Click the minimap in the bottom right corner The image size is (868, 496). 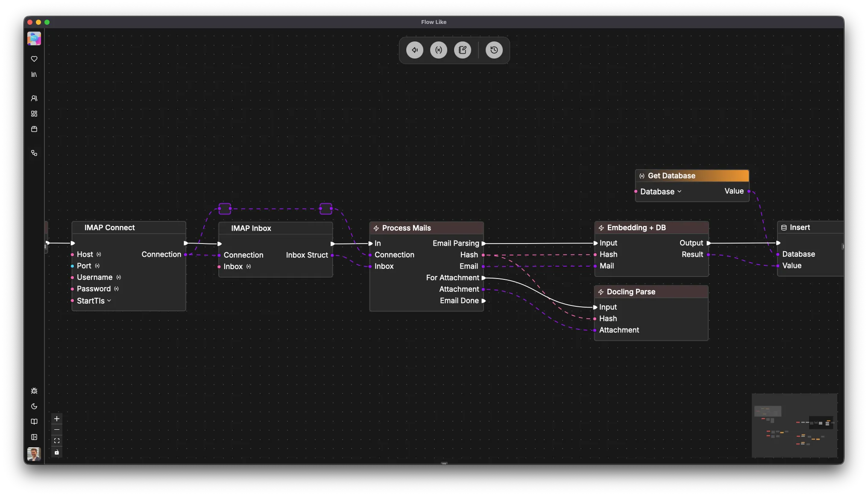click(x=794, y=425)
